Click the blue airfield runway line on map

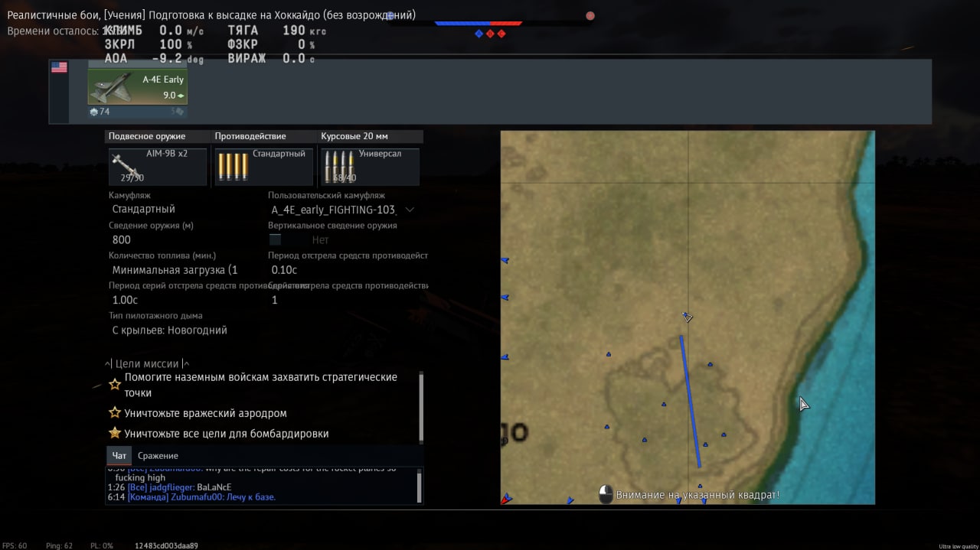(x=690, y=401)
